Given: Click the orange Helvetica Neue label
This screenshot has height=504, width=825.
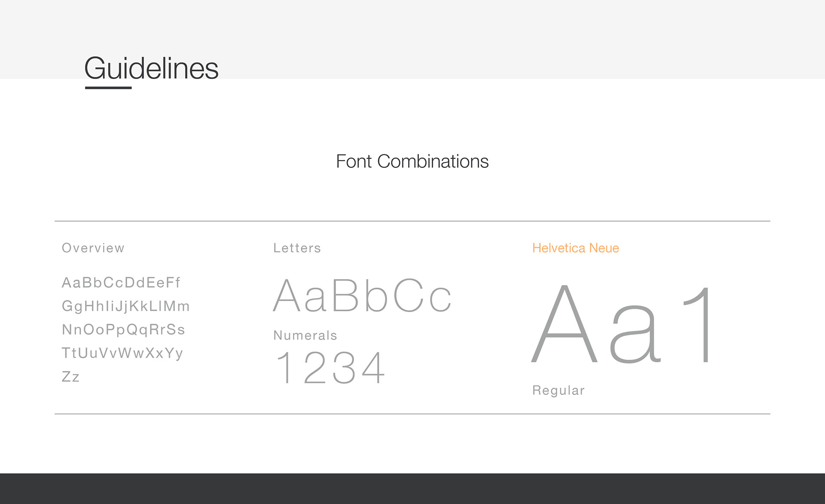Looking at the screenshot, I should (x=575, y=248).
